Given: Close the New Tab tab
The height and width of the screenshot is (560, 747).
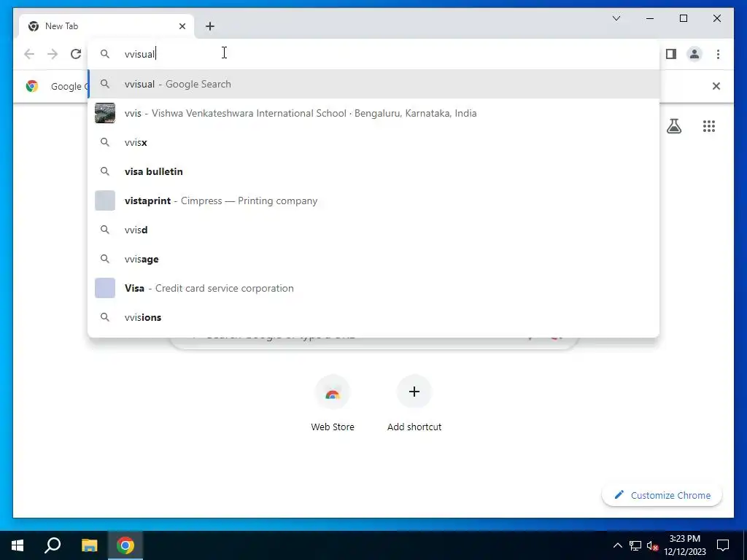Looking at the screenshot, I should tap(182, 26).
